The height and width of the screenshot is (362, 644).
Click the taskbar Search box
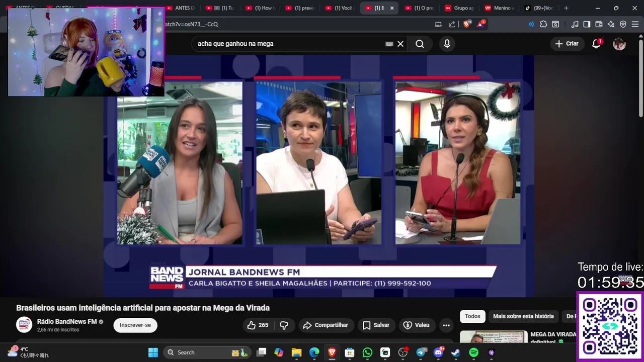tap(207, 352)
